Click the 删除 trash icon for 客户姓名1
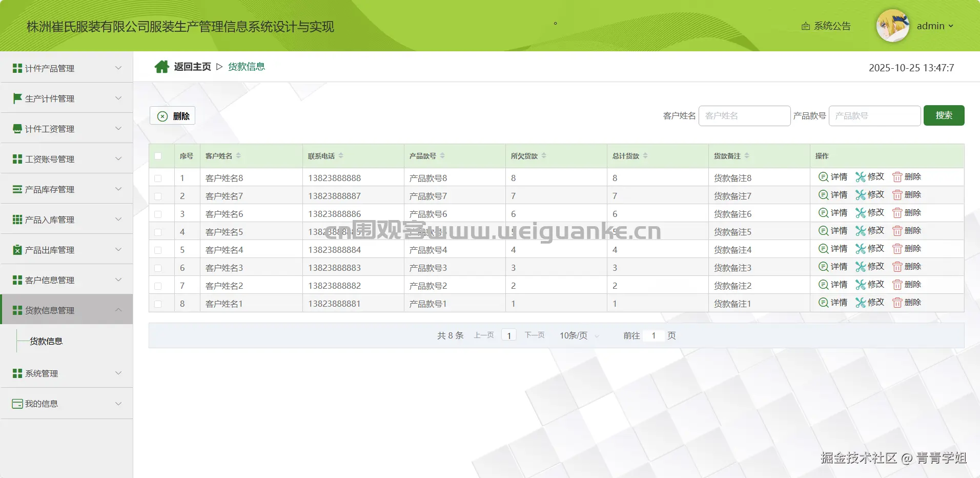This screenshot has width=980, height=478. [897, 303]
